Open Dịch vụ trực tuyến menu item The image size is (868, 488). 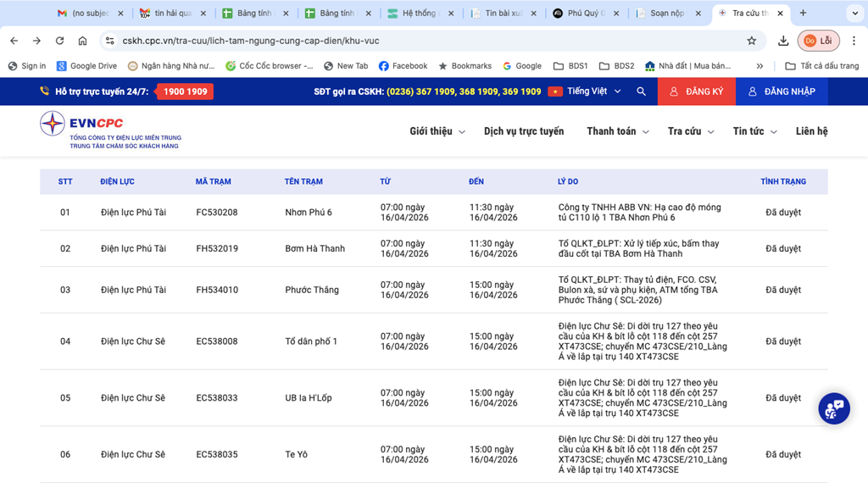pyautogui.click(x=523, y=131)
